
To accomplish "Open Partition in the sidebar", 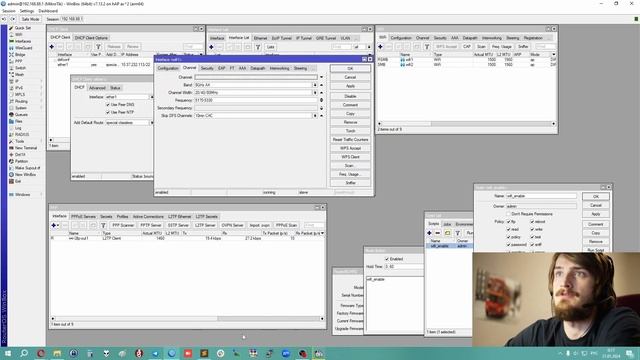I will (21, 161).
